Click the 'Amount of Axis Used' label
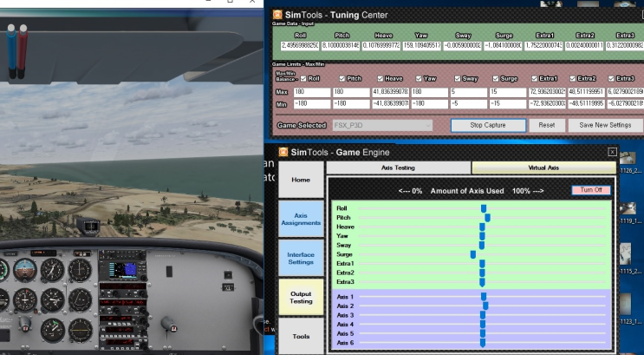This screenshot has height=355, width=644. [x=467, y=191]
